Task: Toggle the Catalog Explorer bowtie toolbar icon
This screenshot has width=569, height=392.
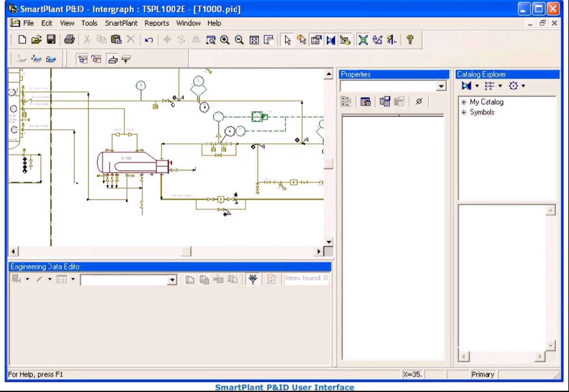Action: tap(330, 40)
